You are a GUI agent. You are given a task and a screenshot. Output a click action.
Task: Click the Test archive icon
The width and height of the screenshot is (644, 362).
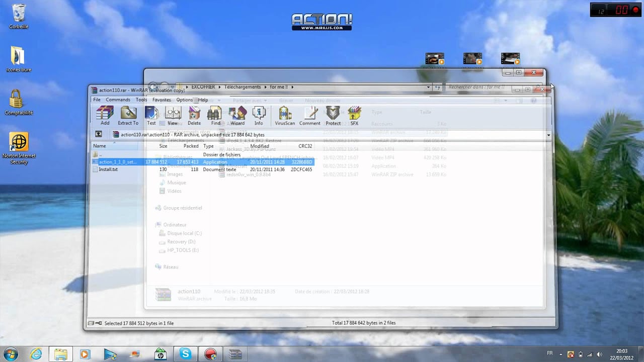151,116
